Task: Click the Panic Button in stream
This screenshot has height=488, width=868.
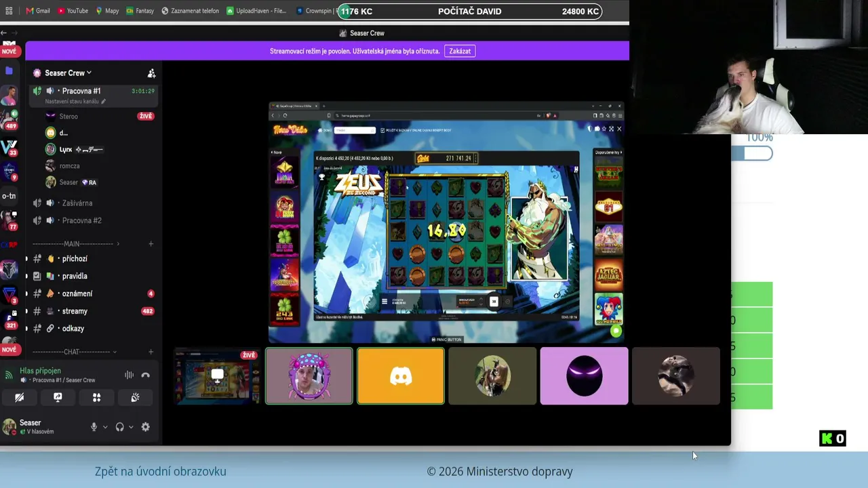Action: 446,340
